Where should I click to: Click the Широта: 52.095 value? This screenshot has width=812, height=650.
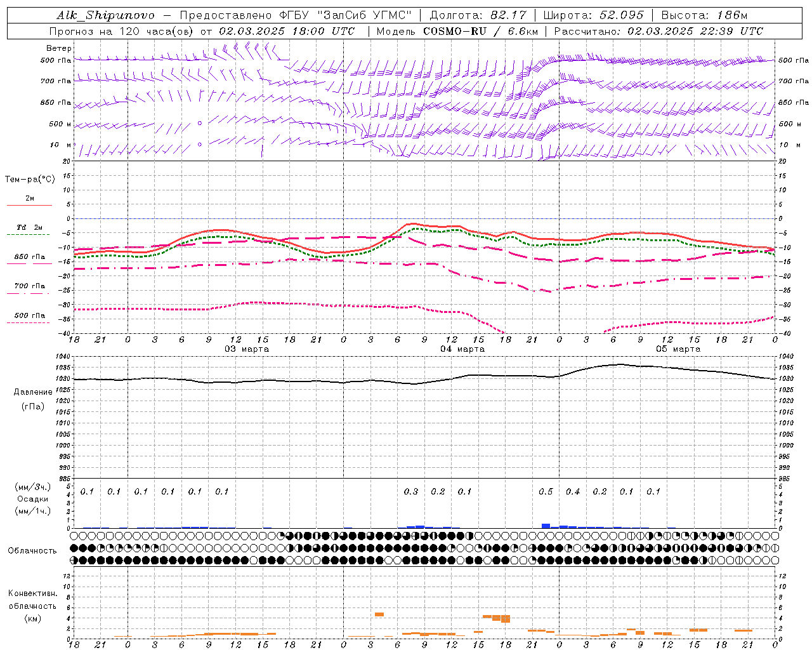[594, 15]
